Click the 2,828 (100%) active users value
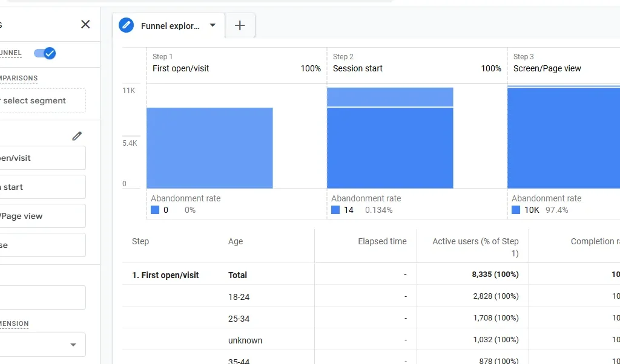 point(496,296)
